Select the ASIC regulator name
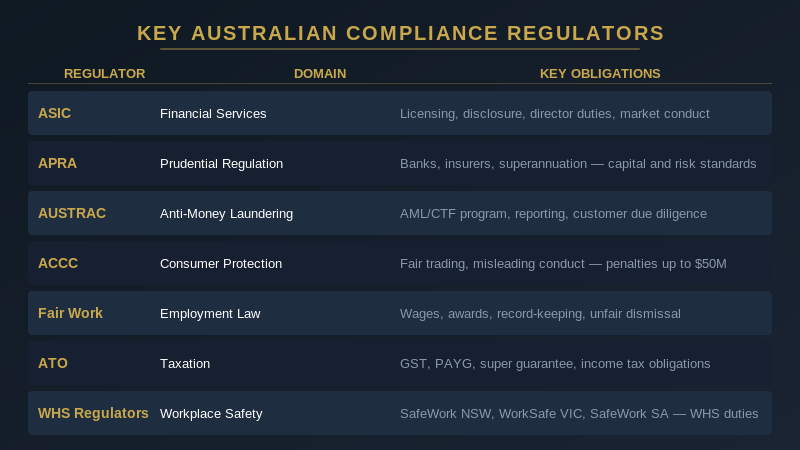The width and height of the screenshot is (800, 450). [55, 113]
